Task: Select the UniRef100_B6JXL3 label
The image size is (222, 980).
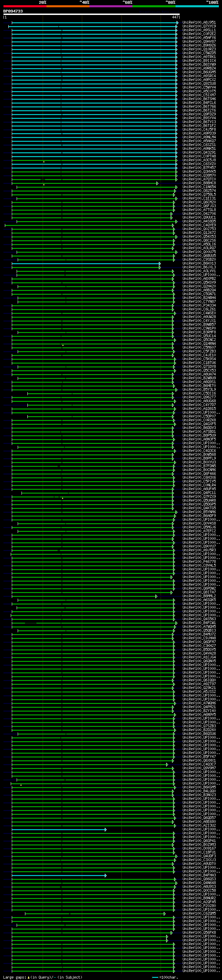Action: [x=199, y=267]
